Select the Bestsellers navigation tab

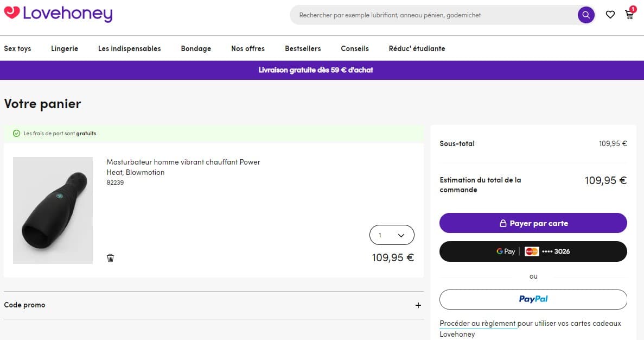point(303,48)
